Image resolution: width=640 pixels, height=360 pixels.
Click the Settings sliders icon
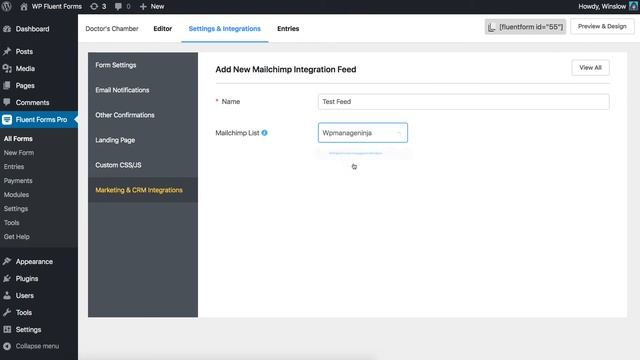(x=7, y=329)
